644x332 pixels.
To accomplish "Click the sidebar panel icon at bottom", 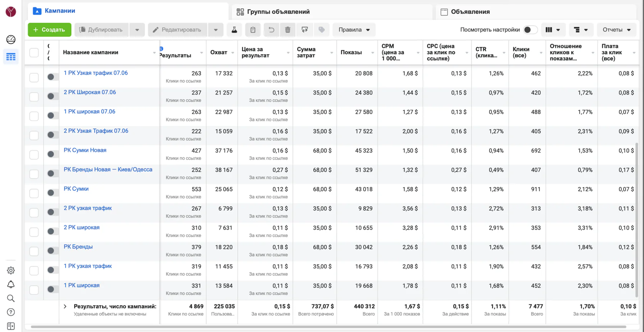I will [x=11, y=326].
